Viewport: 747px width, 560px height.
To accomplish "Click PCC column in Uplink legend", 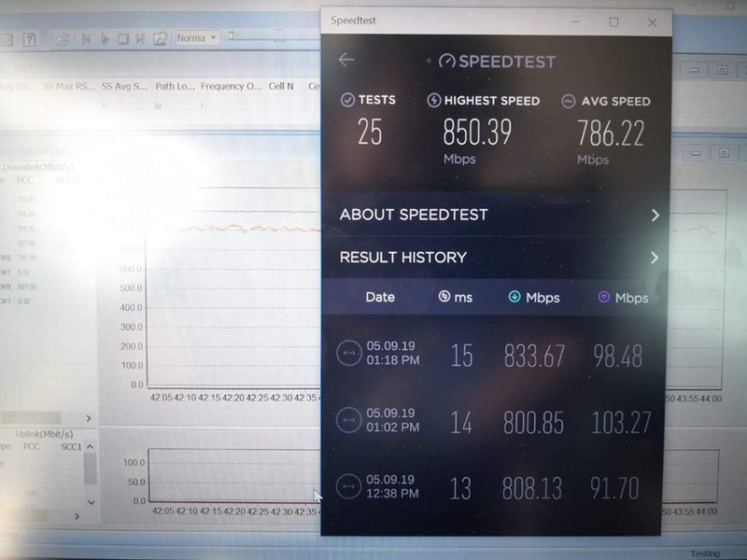I will 31,447.
